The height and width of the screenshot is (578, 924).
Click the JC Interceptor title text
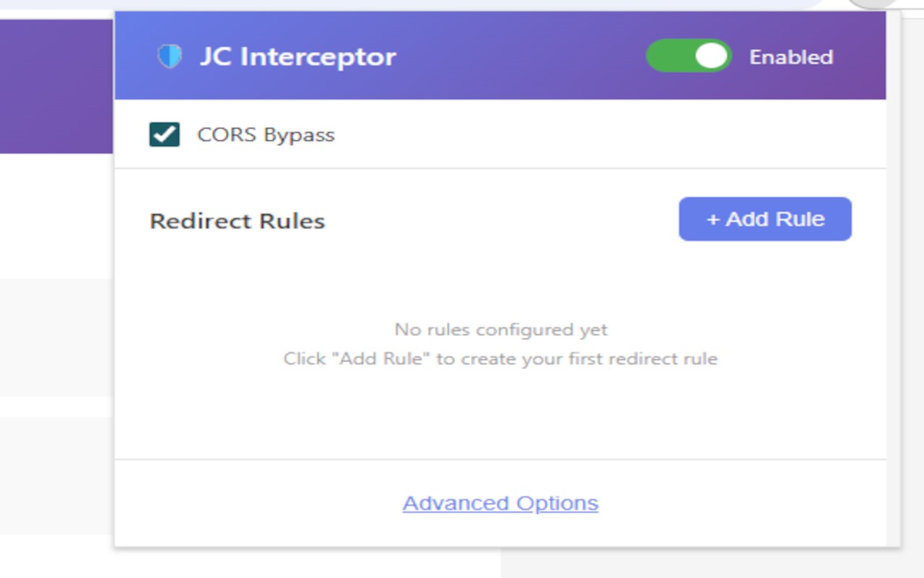(x=297, y=56)
